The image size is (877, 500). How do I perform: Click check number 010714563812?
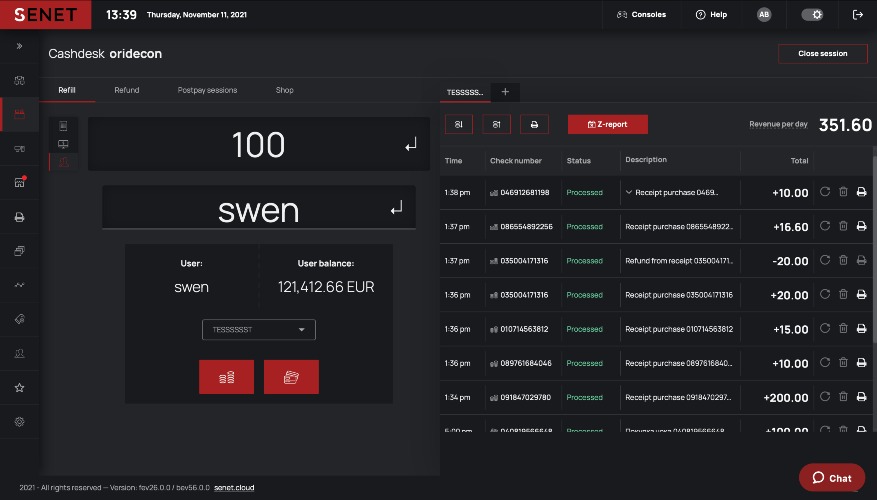[525, 329]
